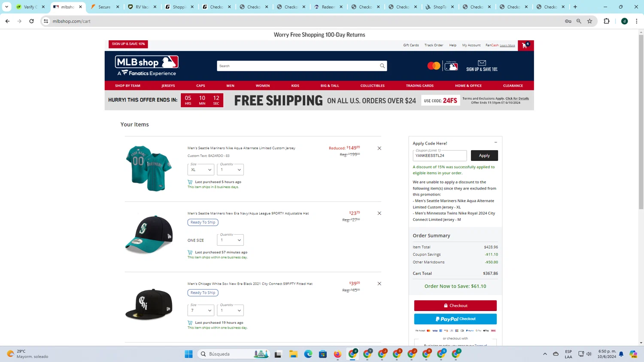
Task: Switch to the Redeem browser tab
Action: (x=328, y=7)
